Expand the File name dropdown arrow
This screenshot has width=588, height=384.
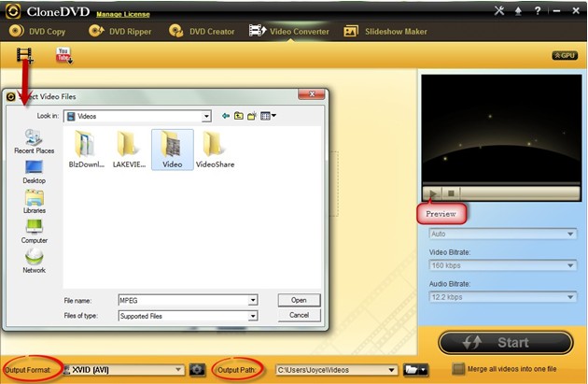(253, 300)
